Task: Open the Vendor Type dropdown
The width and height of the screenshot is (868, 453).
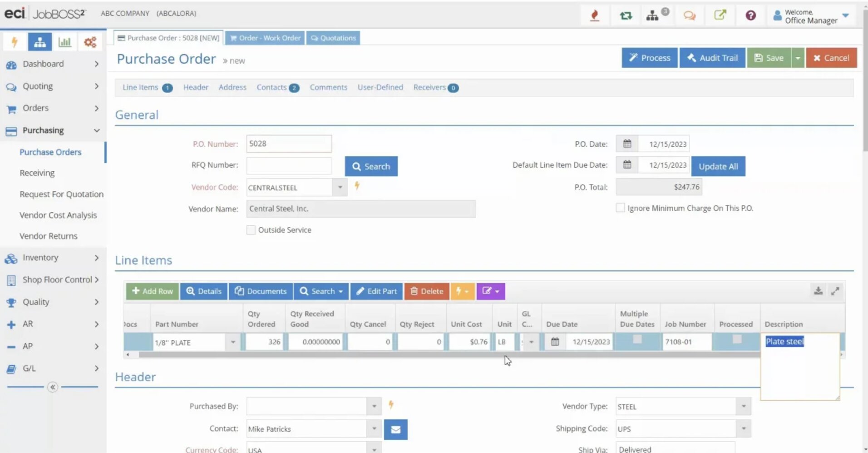Action: pyautogui.click(x=743, y=406)
